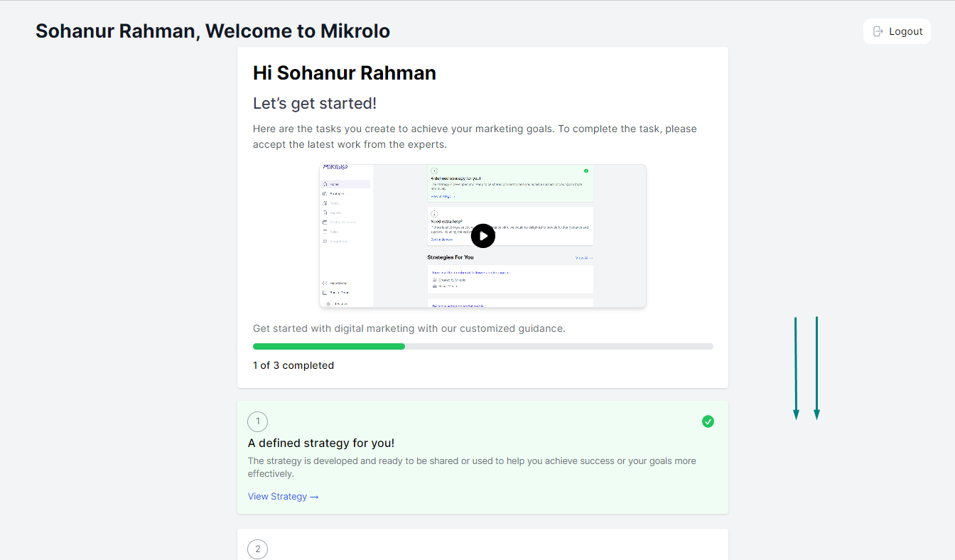Click the right teal down arrow

tap(816, 368)
